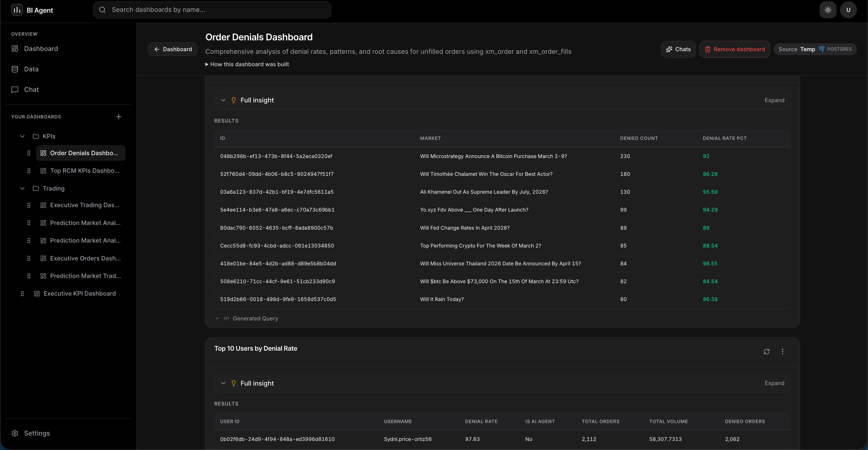
Task: Click Expand on the markets Full insight
Action: coord(774,100)
